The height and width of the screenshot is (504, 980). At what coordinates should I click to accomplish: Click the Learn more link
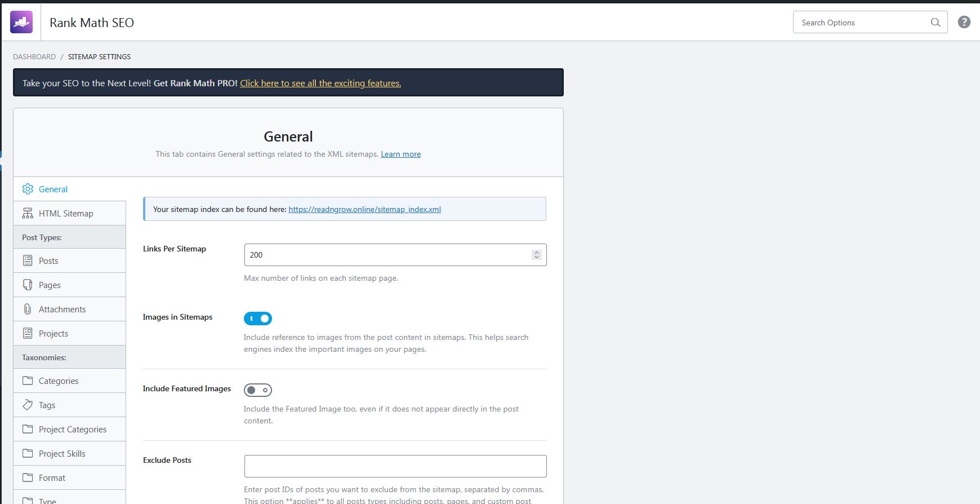pyautogui.click(x=400, y=154)
